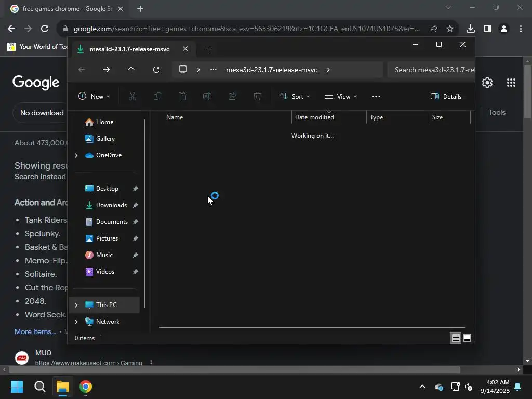This screenshot has height=399, width=532.
Task: Switch to details list view icon in status bar
Action: pos(456,338)
